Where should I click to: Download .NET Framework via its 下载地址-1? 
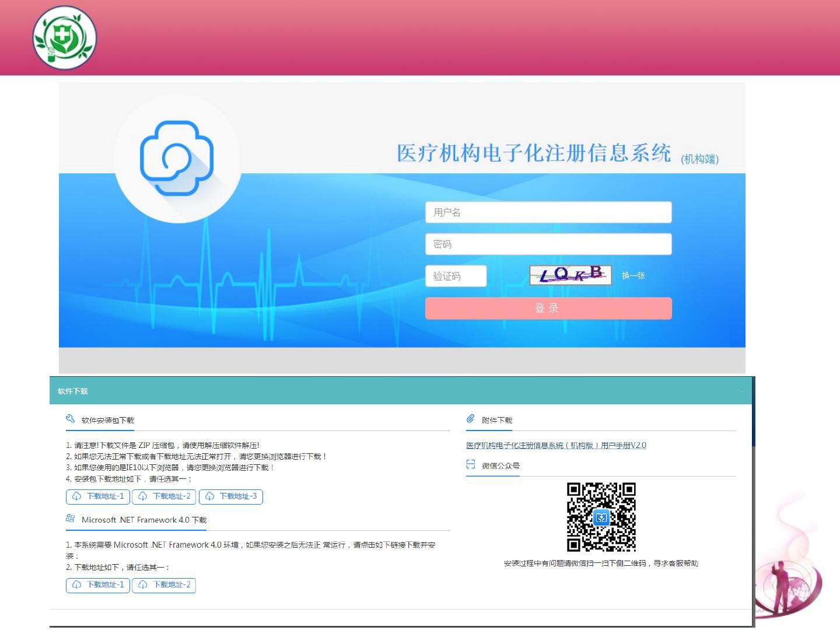pos(98,585)
